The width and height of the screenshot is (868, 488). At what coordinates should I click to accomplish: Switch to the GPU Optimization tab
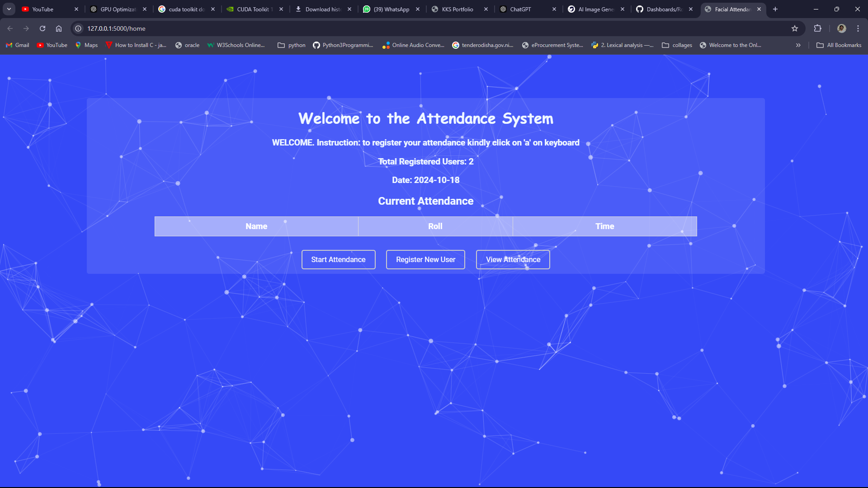118,9
